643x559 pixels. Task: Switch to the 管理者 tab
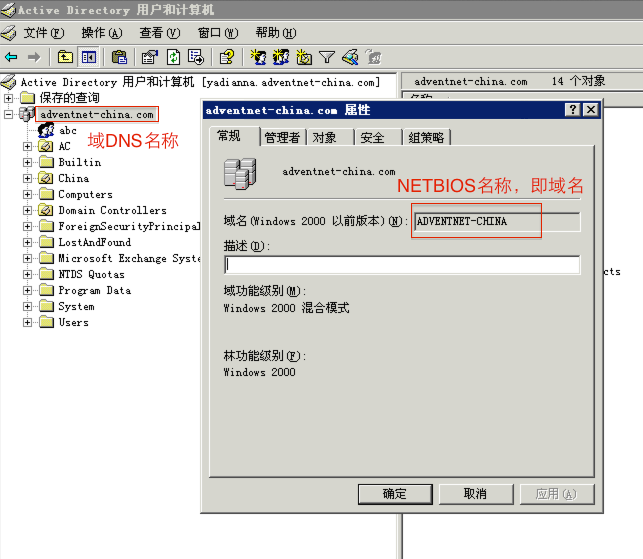283,137
